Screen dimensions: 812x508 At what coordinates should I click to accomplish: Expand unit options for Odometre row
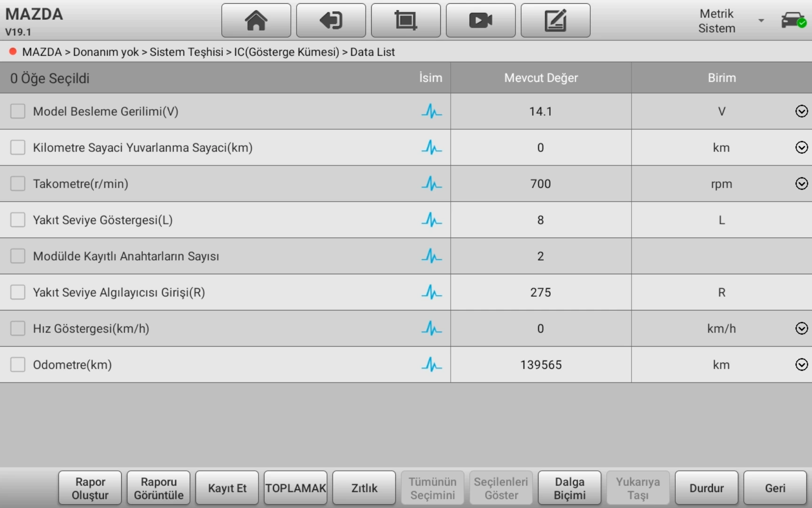(802, 365)
